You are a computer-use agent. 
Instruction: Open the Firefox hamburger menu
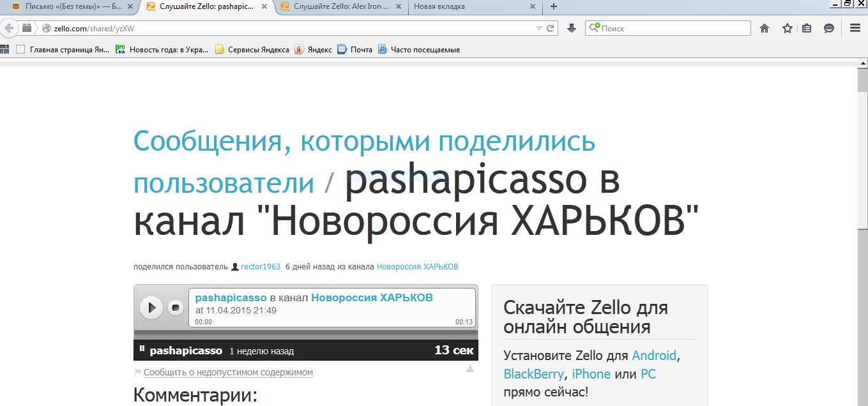pos(855,28)
